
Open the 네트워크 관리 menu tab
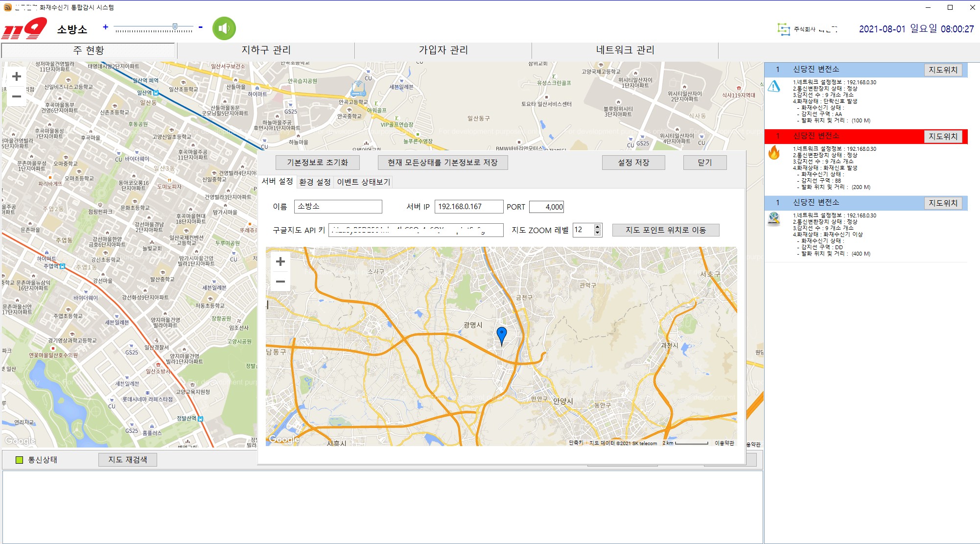[x=625, y=50]
